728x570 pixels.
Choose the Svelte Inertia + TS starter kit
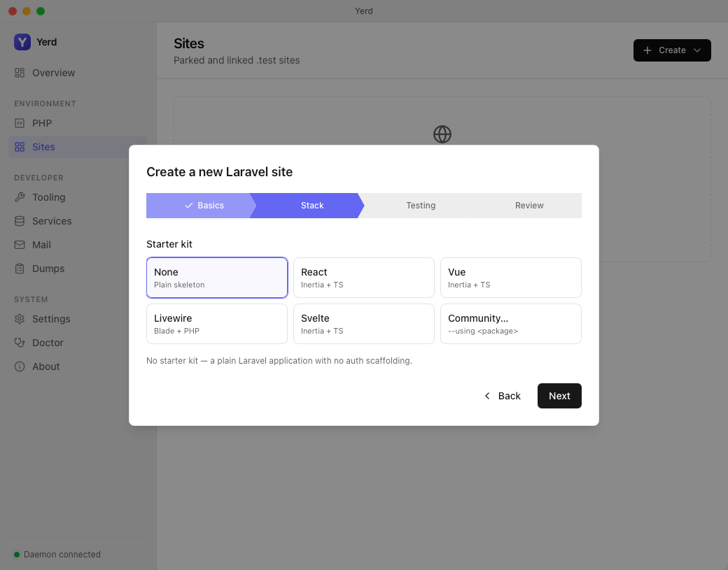click(363, 324)
